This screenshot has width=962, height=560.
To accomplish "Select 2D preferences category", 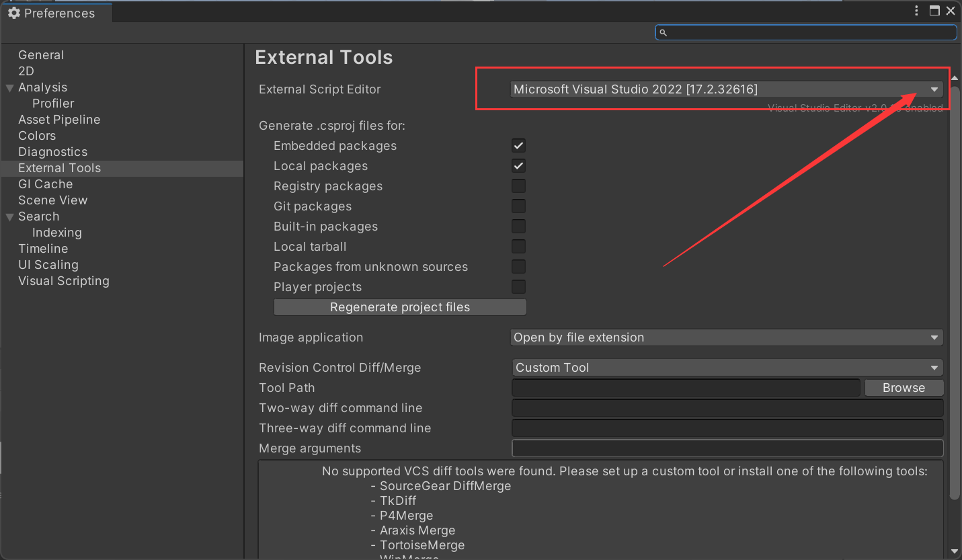I will click(x=26, y=71).
